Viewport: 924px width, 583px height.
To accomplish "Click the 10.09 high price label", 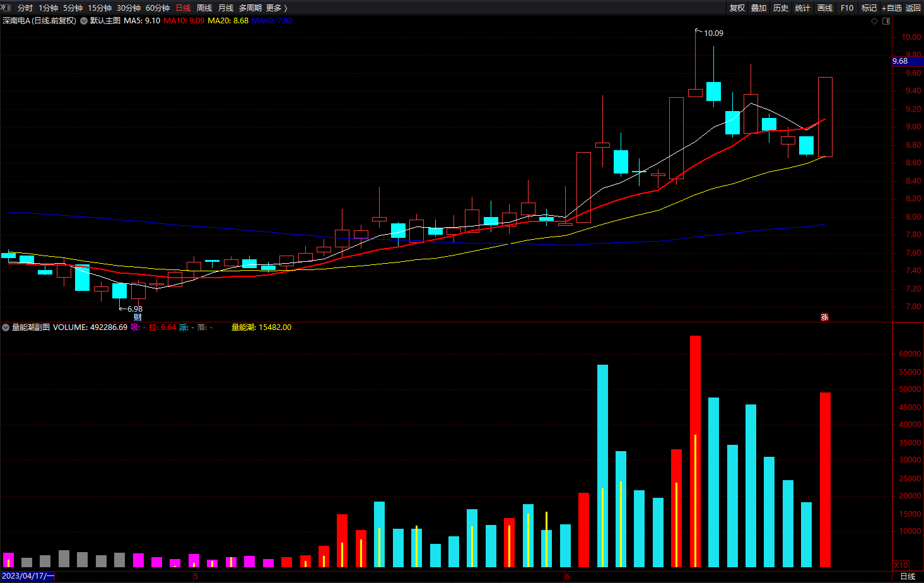I will click(x=713, y=33).
